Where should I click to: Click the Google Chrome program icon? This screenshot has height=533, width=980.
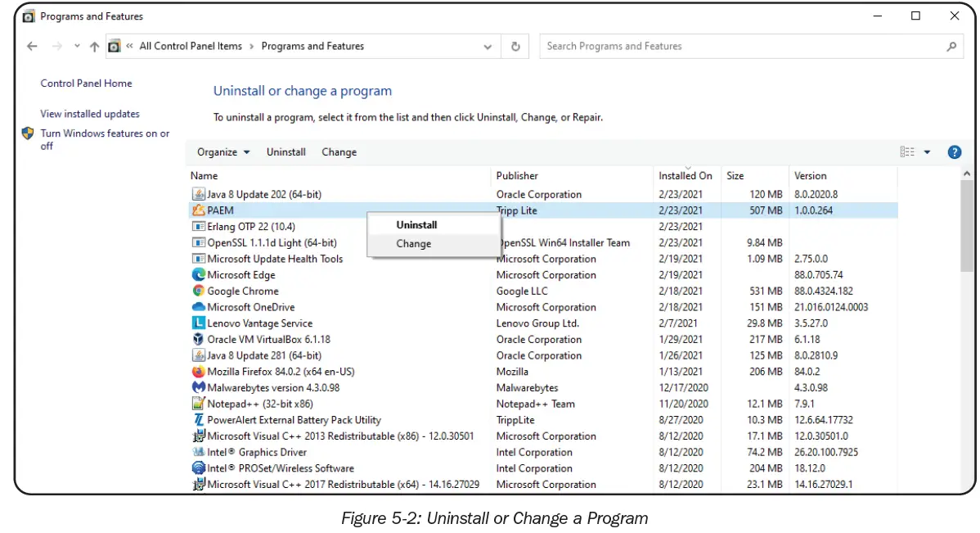(199, 291)
